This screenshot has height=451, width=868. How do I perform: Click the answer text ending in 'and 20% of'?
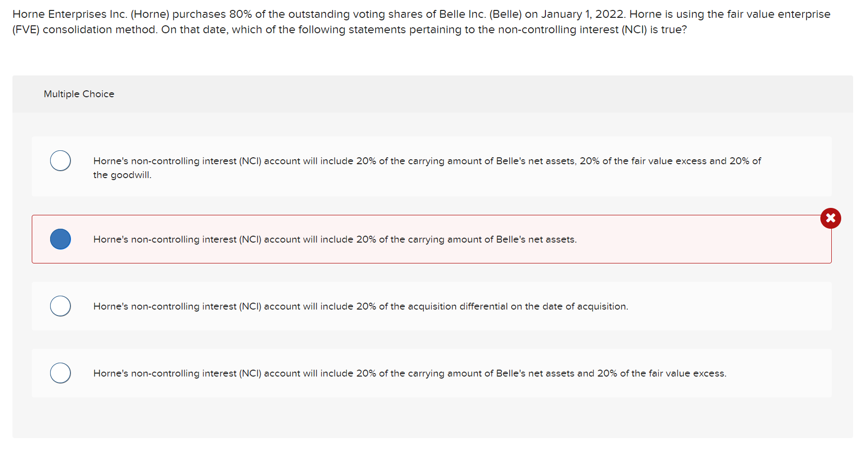(427, 161)
